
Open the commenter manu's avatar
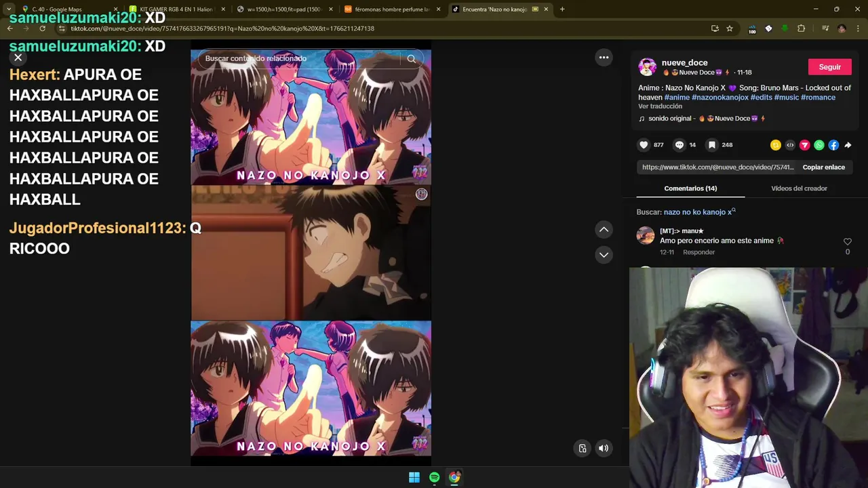click(646, 235)
